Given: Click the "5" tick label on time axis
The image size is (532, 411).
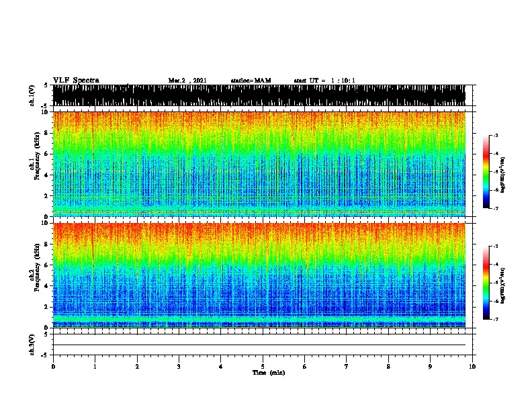Looking at the screenshot, I should click(x=263, y=366).
